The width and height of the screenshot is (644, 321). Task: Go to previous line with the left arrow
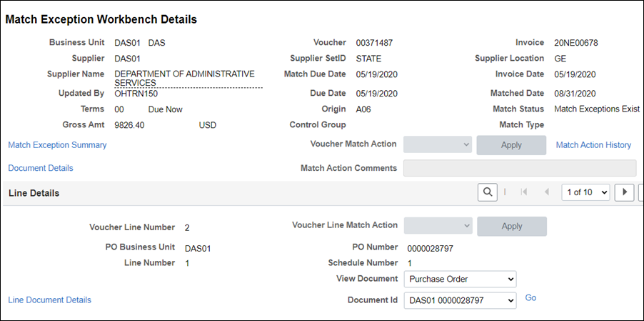[546, 192]
